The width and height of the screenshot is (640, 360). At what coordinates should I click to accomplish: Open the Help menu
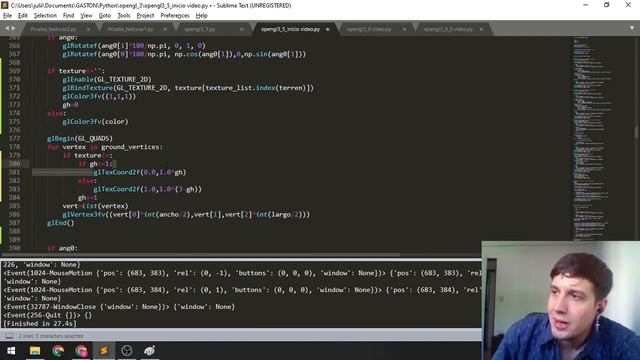tap(202, 16)
